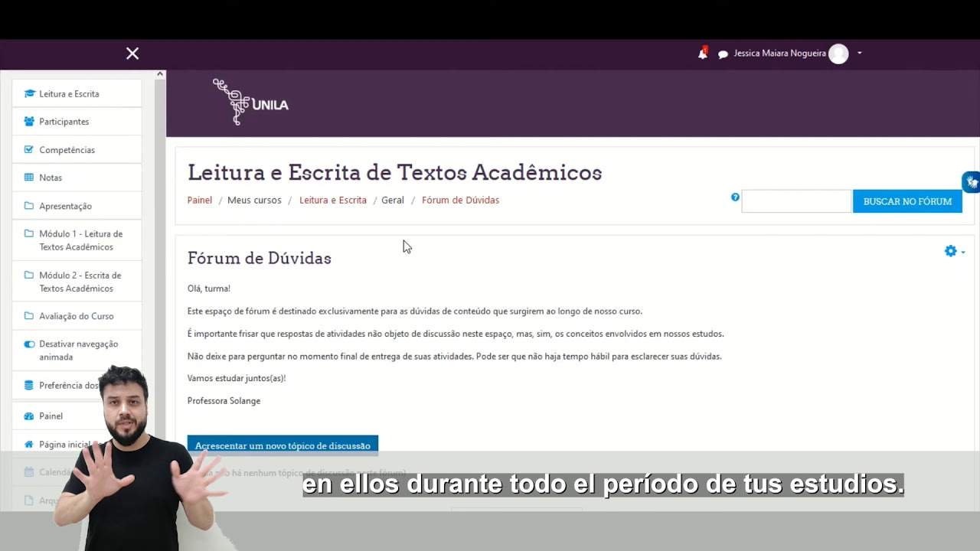Image resolution: width=980 pixels, height=551 pixels.
Task: Click the Jessica Maiara Nogueira user name
Action: point(779,54)
